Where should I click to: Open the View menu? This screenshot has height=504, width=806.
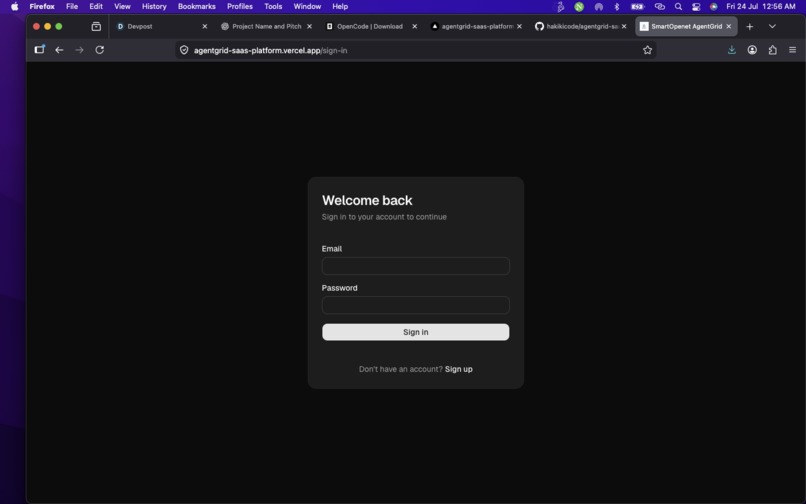pos(122,6)
